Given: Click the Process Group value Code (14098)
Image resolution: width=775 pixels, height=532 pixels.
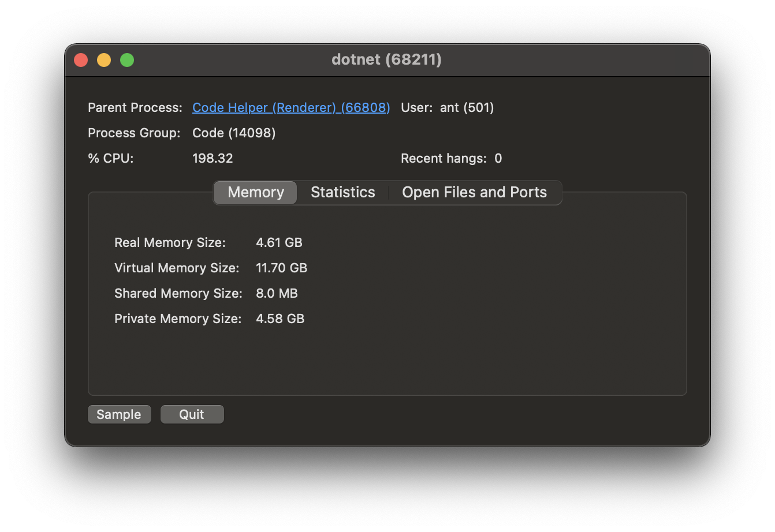Looking at the screenshot, I should [234, 133].
